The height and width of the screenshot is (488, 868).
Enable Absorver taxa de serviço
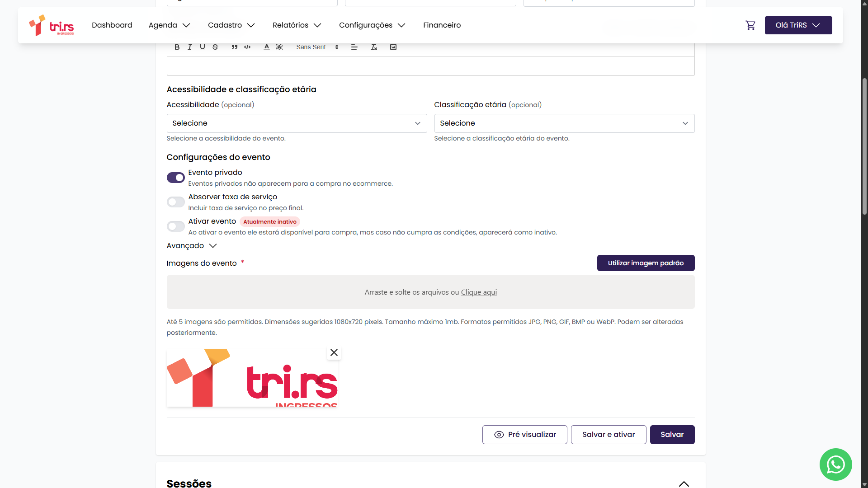click(x=175, y=202)
